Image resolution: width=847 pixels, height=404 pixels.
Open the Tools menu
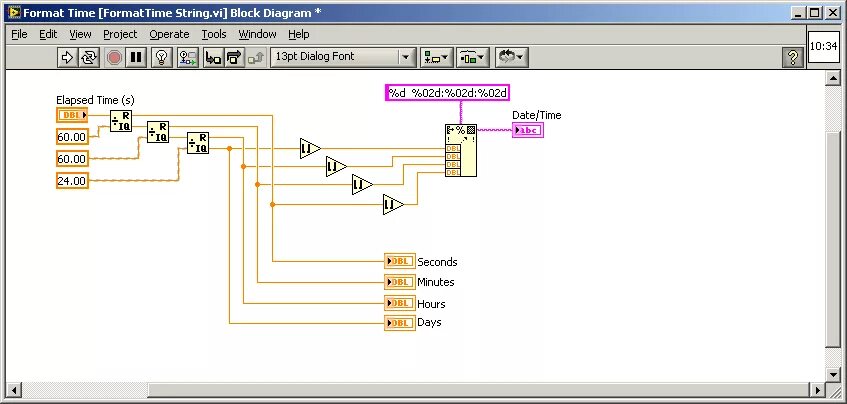point(214,34)
